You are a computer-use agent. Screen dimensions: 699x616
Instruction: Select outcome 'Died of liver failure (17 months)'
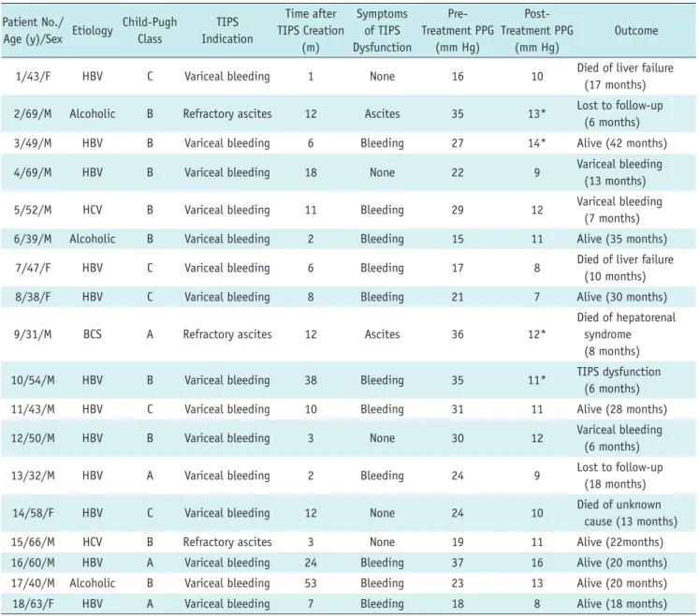(625, 76)
